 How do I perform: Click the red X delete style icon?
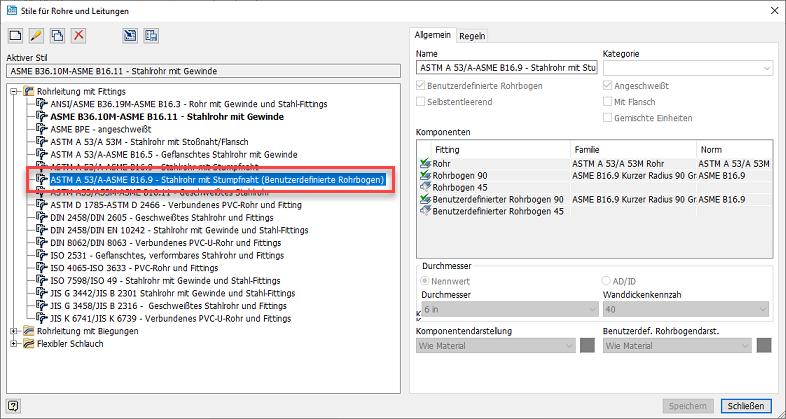(79, 35)
